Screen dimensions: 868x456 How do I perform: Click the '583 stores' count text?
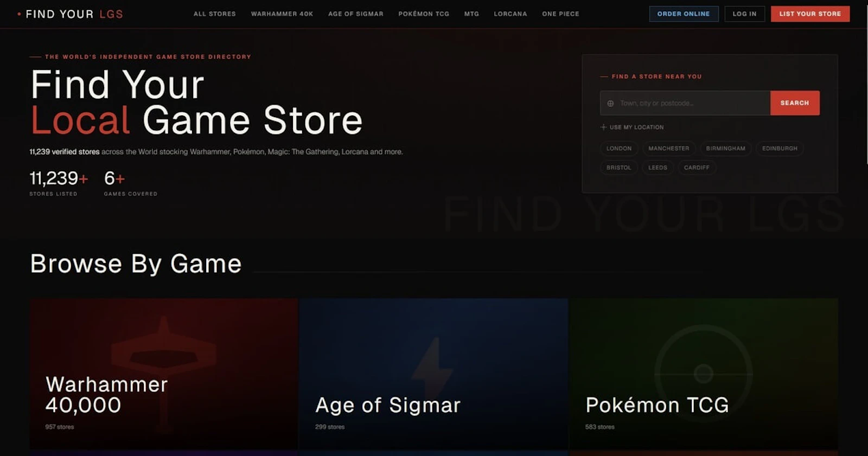600,427
